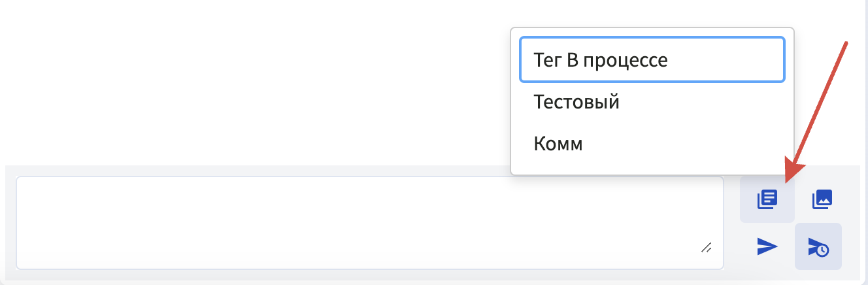
Task: Focus the message text input area
Action: (369, 222)
